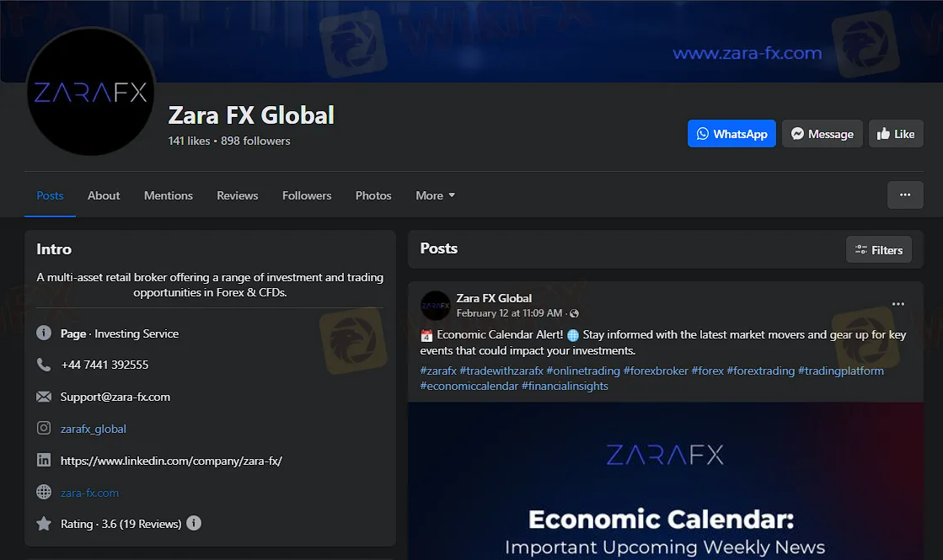Viewport: 943px width, 560px height.
Task: Open the LinkedIn company URL
Action: click(x=171, y=461)
